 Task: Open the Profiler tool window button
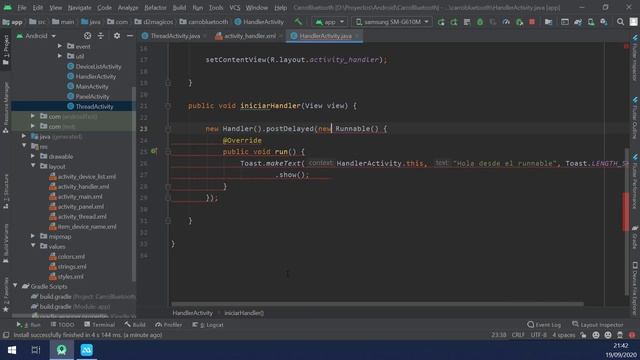coord(169,325)
